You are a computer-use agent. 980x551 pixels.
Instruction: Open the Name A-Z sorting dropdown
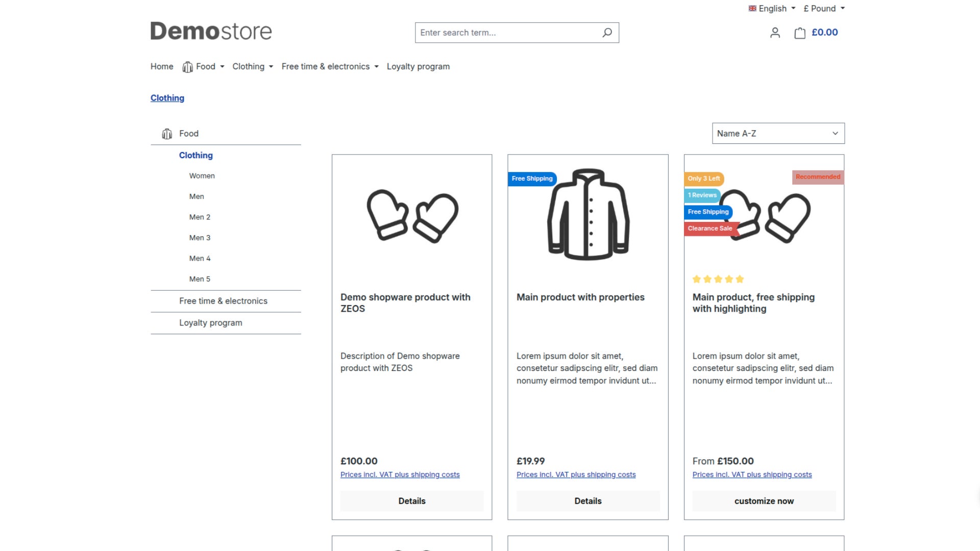point(778,134)
